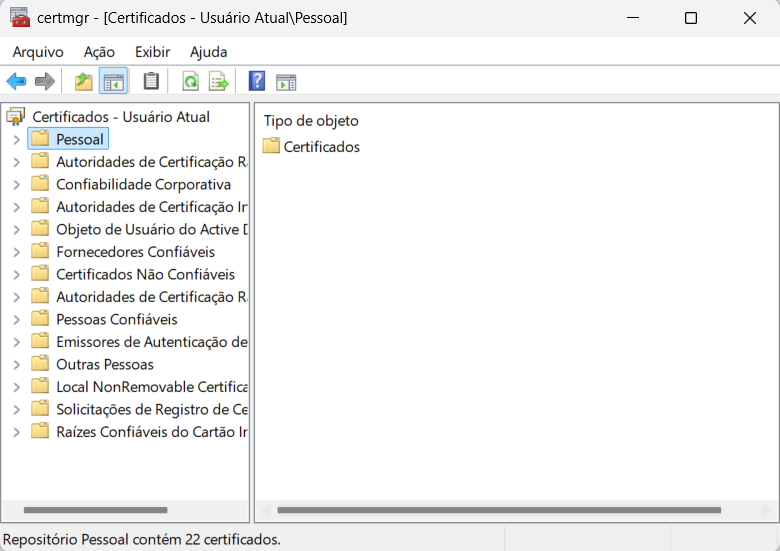
Task: Click the Certificados Não Confiáveis folder icon
Action: click(40, 274)
